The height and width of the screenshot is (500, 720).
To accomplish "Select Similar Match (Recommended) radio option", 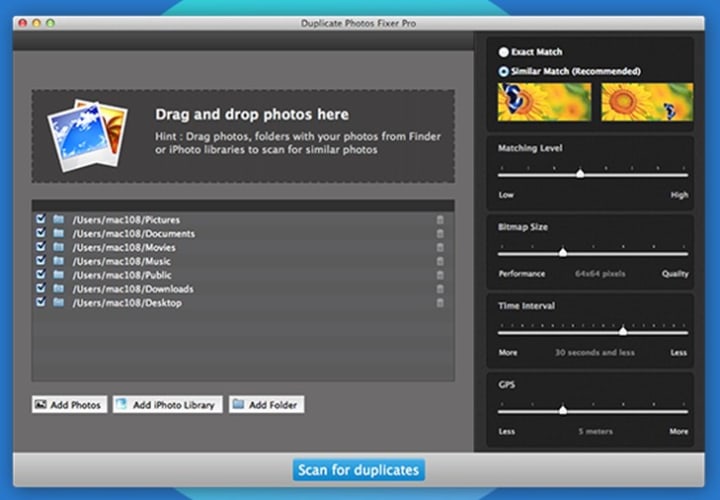I will (x=504, y=71).
